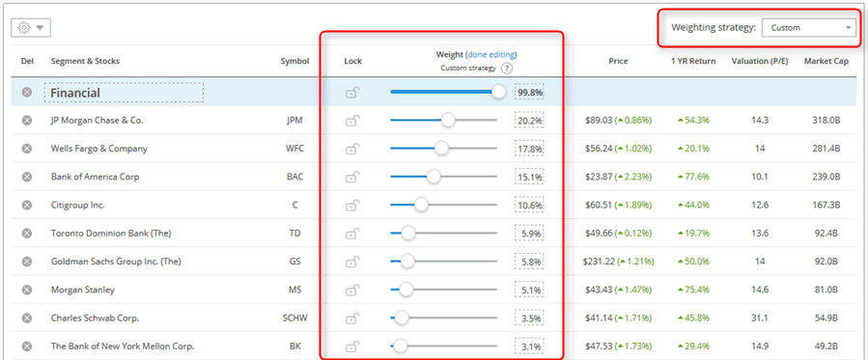The height and width of the screenshot is (360, 868).
Task: Edit the 17.8% WFC weight field
Action: [529, 149]
